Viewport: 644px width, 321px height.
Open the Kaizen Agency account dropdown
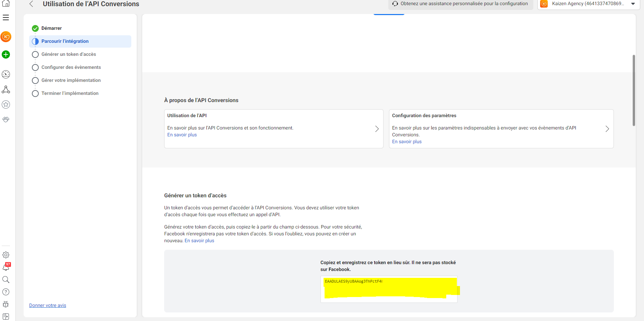[588, 4]
